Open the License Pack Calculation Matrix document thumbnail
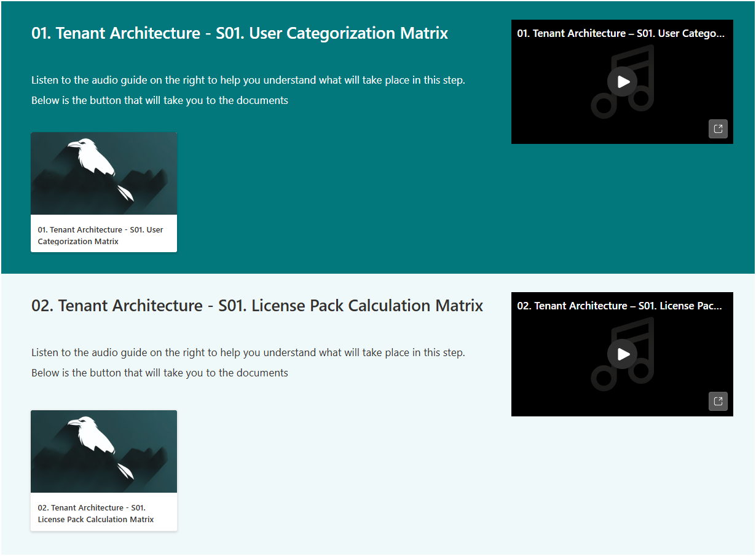The image size is (756, 556). coord(103,451)
